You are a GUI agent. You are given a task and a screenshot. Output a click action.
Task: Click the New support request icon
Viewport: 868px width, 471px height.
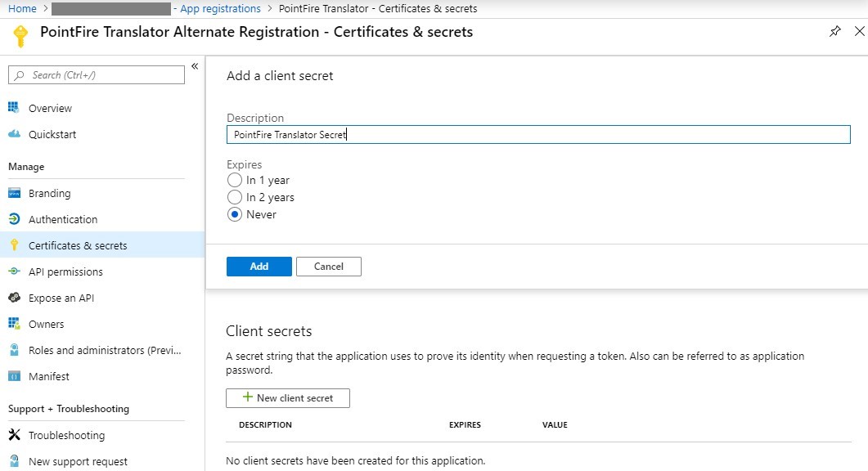click(x=15, y=461)
